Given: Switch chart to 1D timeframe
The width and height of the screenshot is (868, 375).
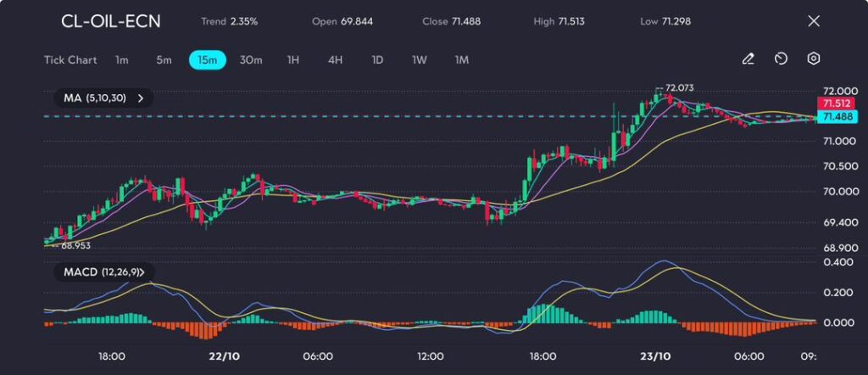Looking at the screenshot, I should click(377, 60).
